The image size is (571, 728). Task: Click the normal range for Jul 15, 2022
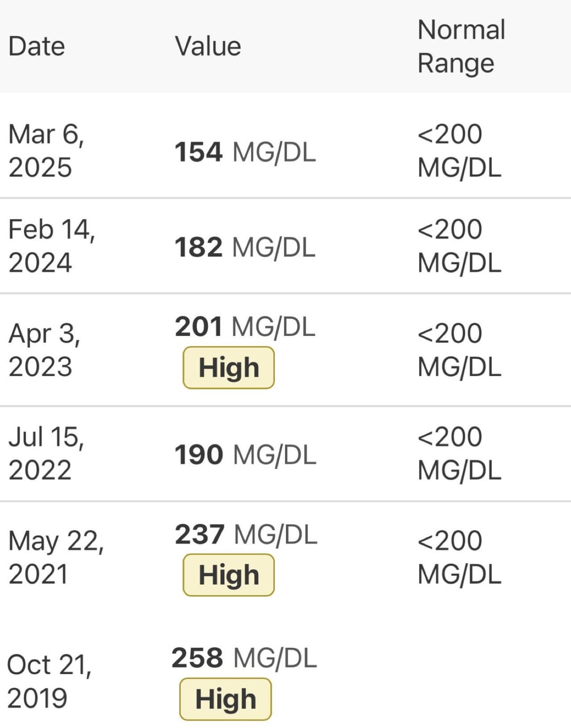459,454
